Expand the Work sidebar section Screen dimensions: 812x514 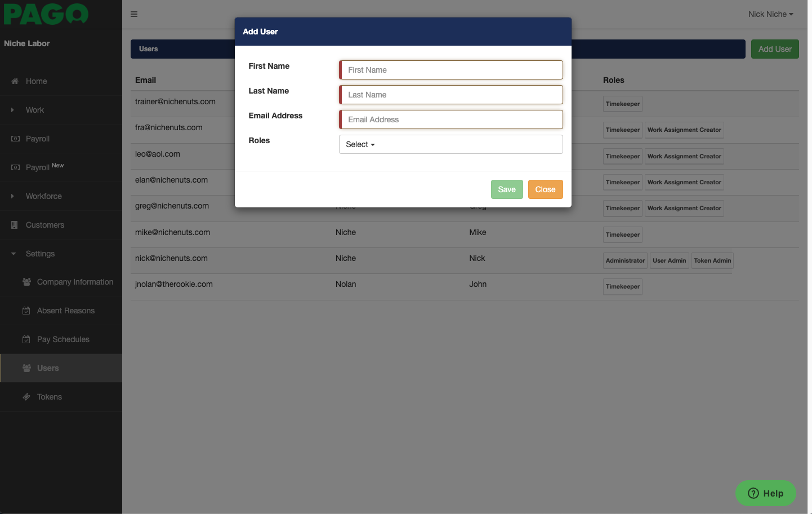tap(34, 110)
